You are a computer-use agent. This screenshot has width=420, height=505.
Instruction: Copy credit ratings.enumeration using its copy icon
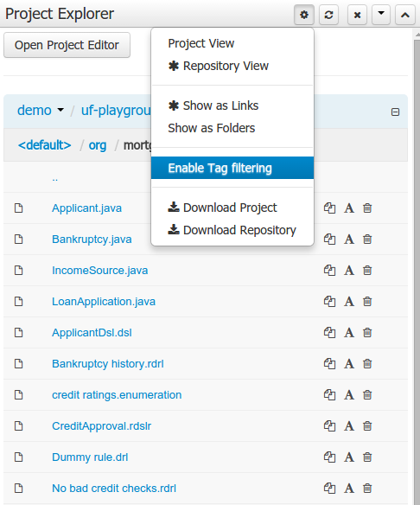click(329, 395)
